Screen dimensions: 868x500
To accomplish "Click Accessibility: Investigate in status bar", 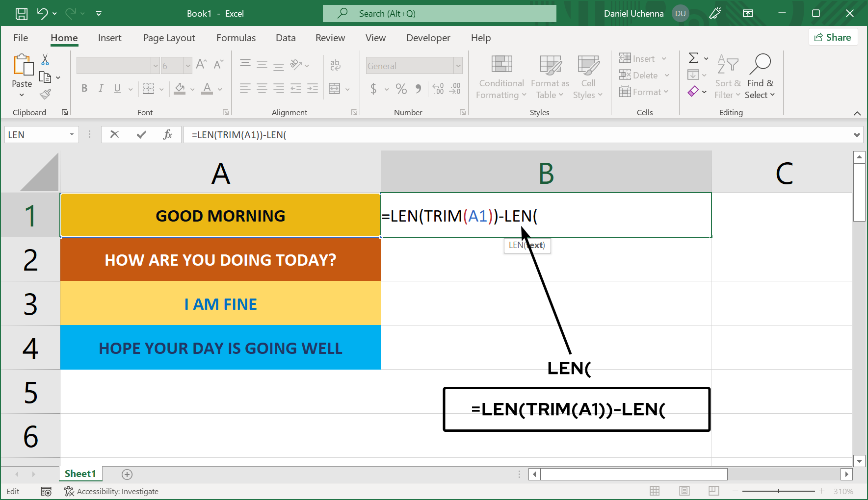I will pyautogui.click(x=111, y=491).
